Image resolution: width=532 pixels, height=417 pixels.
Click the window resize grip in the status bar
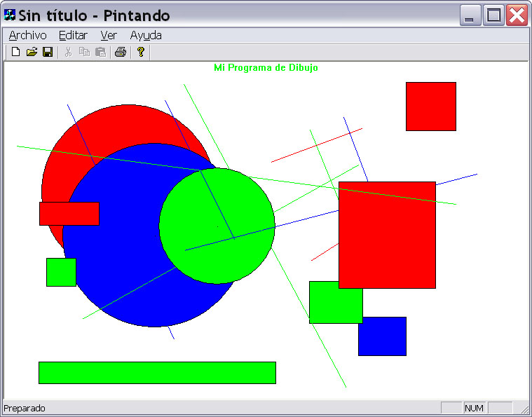coord(524,409)
